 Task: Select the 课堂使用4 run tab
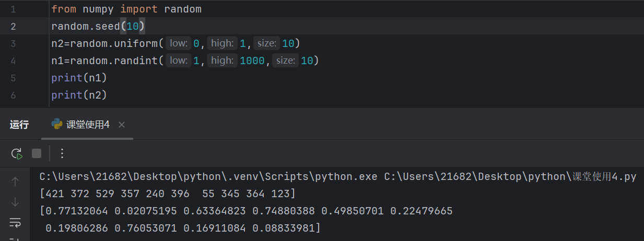click(87, 125)
